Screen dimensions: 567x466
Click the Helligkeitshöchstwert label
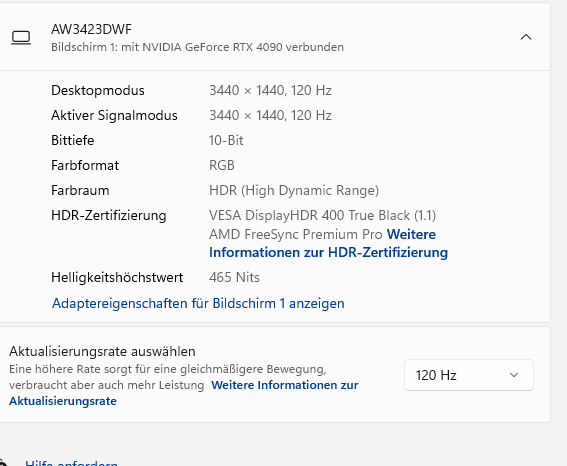(x=117, y=277)
